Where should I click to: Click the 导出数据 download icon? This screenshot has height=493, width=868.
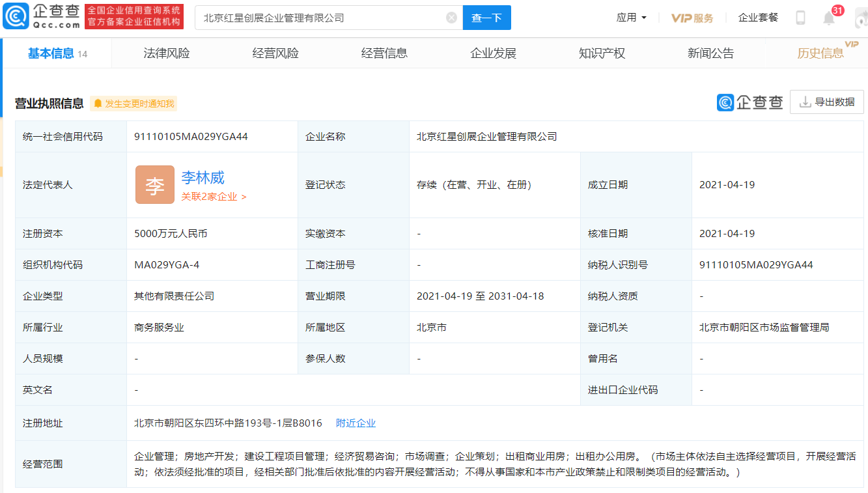tap(805, 102)
